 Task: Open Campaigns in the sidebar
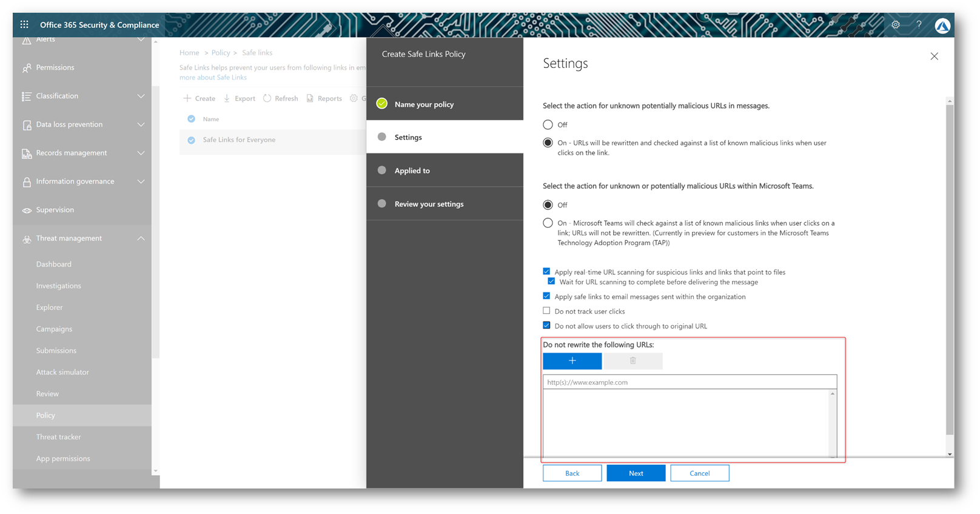(54, 329)
